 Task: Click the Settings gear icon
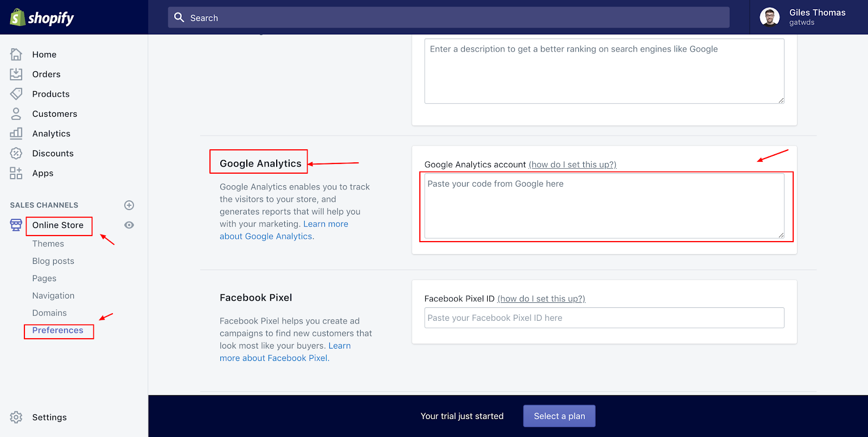[x=16, y=417]
